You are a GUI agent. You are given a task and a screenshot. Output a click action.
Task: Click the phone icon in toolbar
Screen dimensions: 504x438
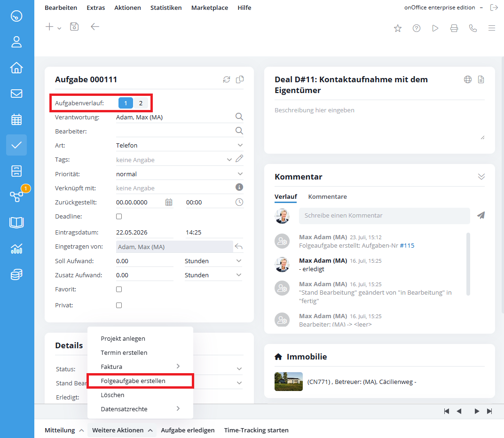[473, 28]
